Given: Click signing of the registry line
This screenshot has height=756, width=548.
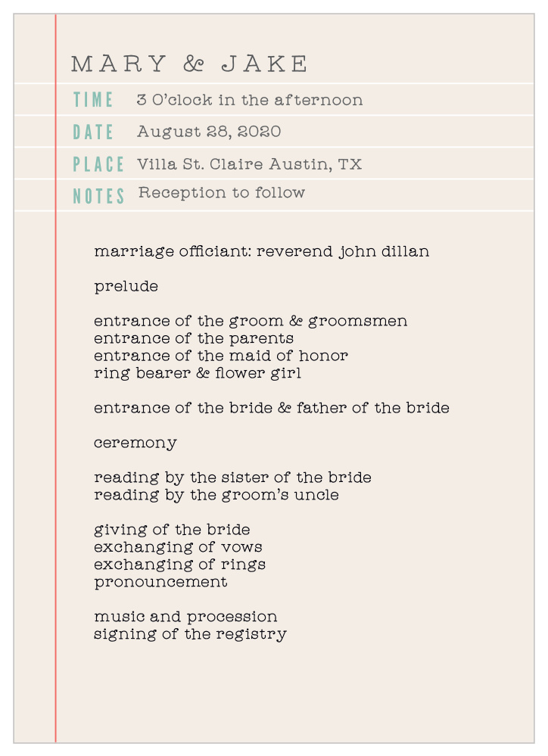Looking at the screenshot, I should coord(191,634).
